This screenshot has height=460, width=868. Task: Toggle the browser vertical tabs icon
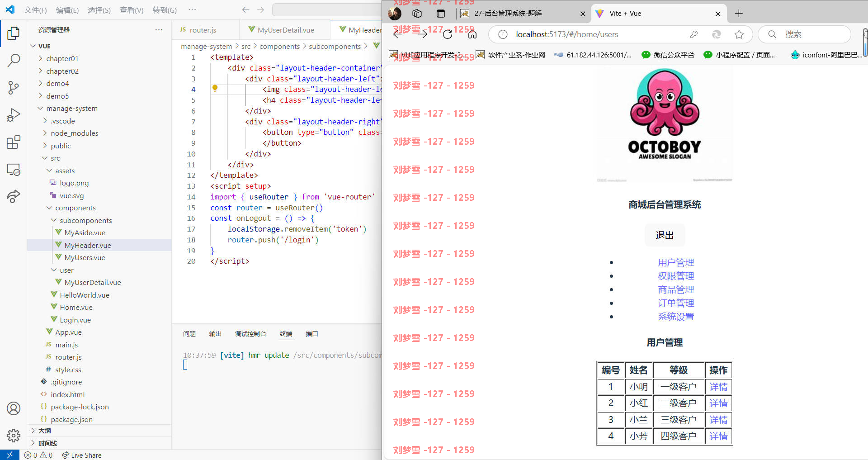pos(441,14)
